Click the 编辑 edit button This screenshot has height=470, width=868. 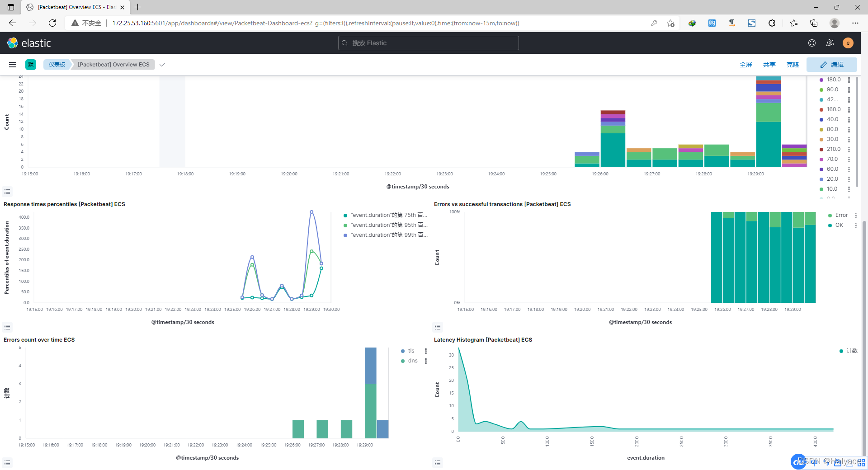click(x=832, y=65)
